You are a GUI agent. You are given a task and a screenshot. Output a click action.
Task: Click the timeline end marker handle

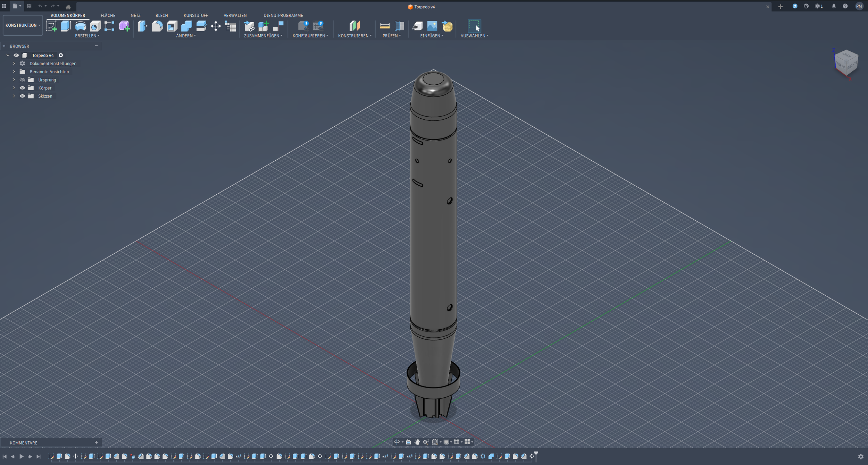pos(536,454)
